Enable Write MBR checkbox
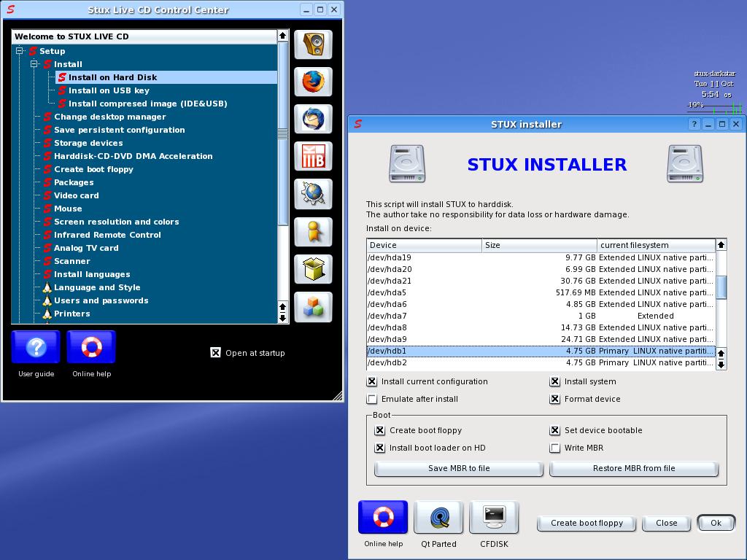 tap(555, 448)
